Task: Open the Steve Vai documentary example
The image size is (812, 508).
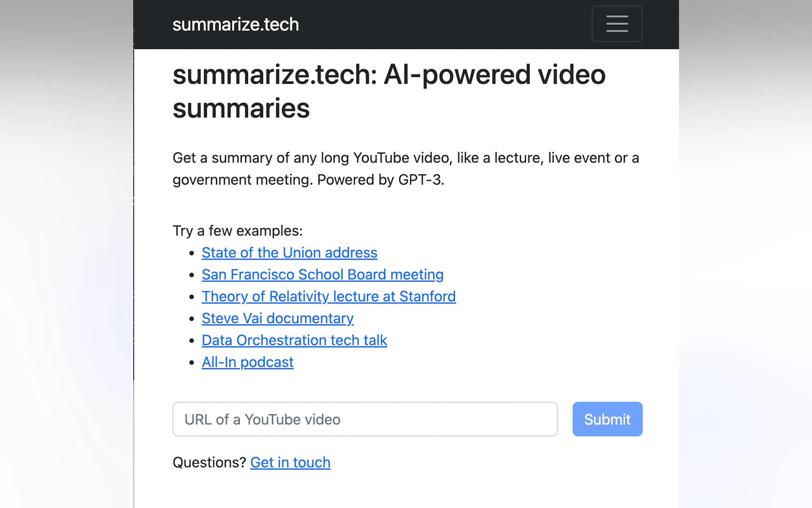Action: (277, 318)
